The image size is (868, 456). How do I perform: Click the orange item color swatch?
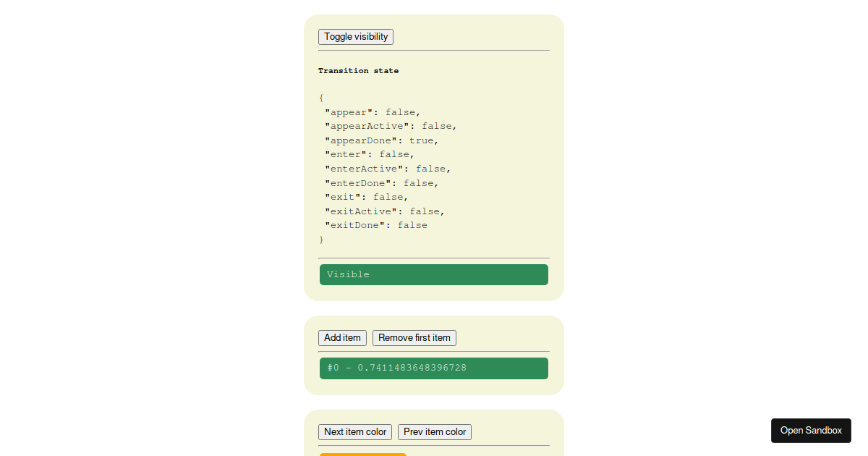[x=362, y=455]
